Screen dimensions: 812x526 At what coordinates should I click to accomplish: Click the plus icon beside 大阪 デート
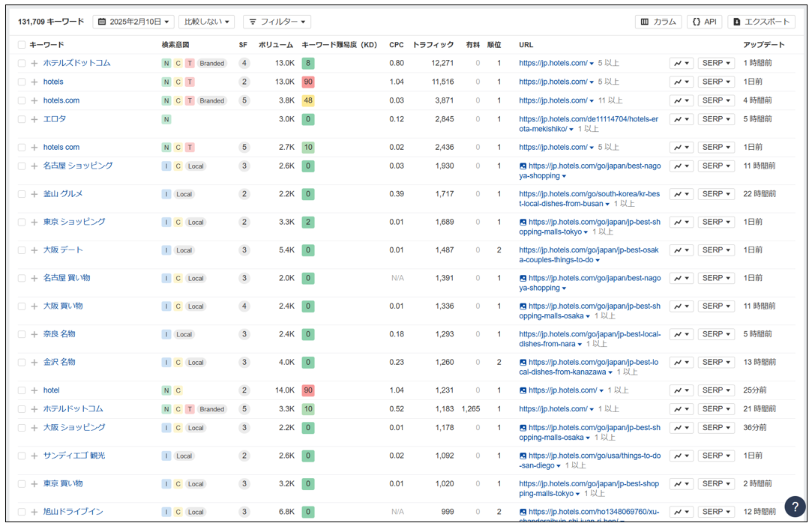point(34,250)
